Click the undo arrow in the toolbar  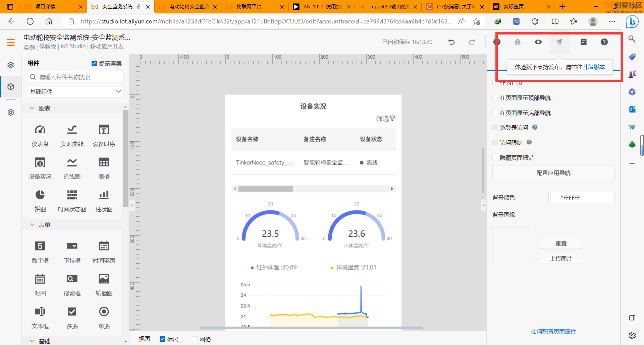click(451, 42)
